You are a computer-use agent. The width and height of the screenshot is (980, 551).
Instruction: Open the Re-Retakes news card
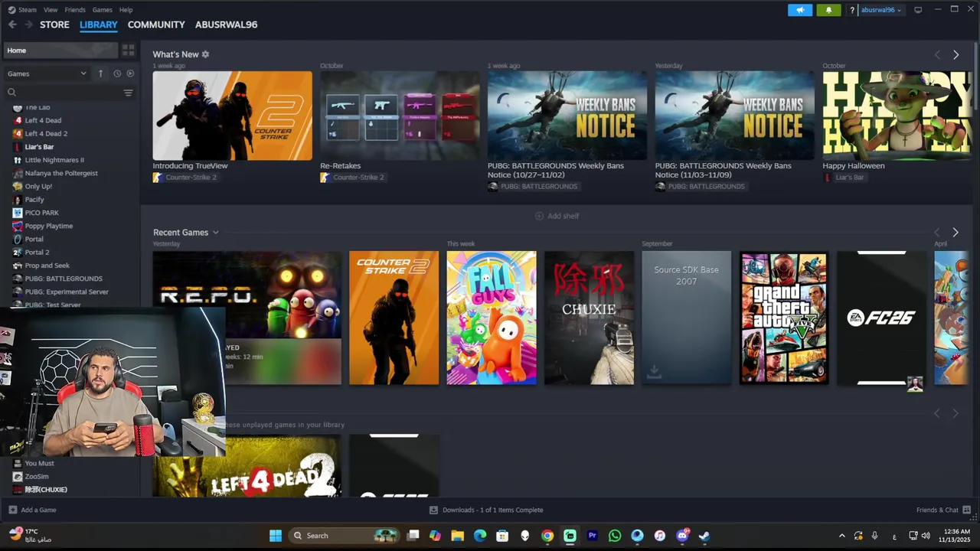[x=400, y=116]
